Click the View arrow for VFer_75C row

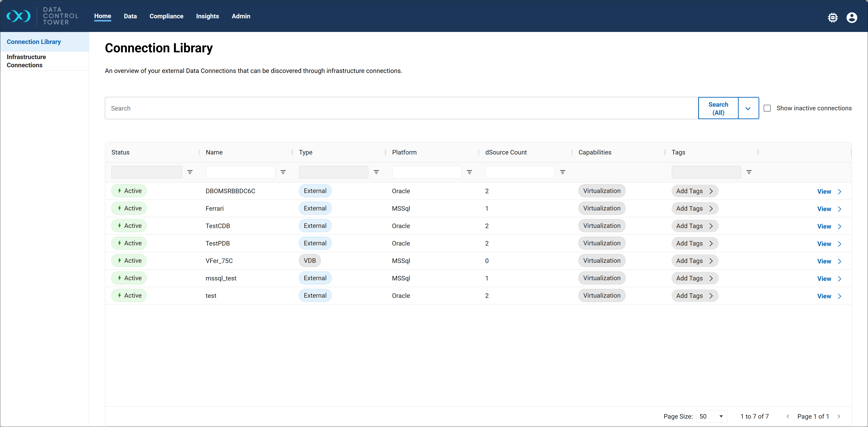coord(839,261)
